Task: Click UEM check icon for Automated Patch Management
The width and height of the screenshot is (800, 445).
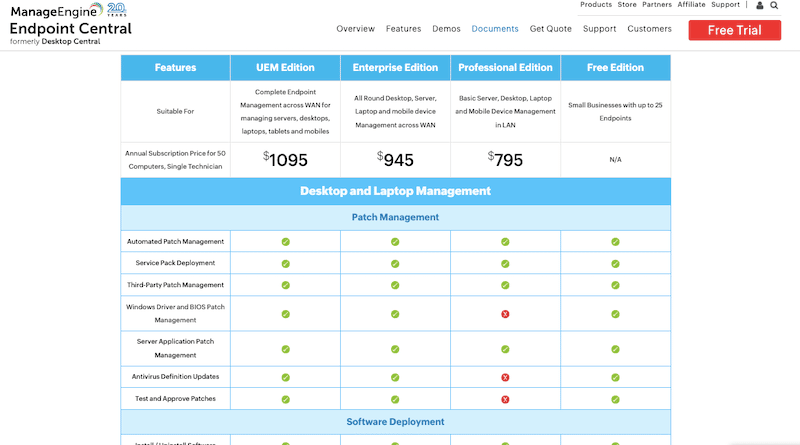Action: pos(286,242)
